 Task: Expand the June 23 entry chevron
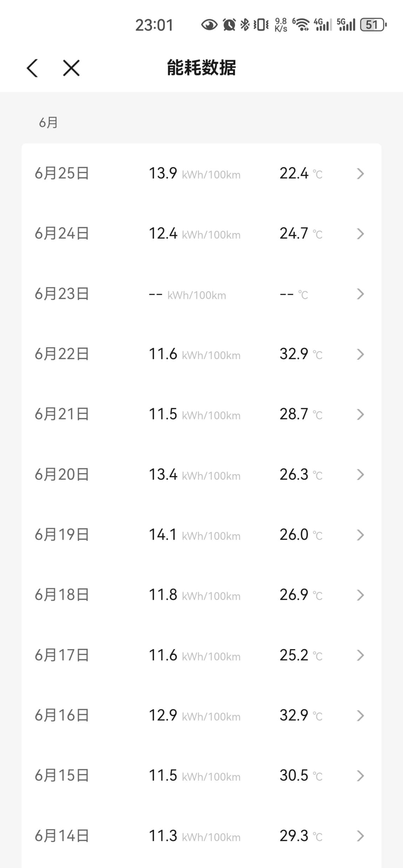click(x=360, y=294)
